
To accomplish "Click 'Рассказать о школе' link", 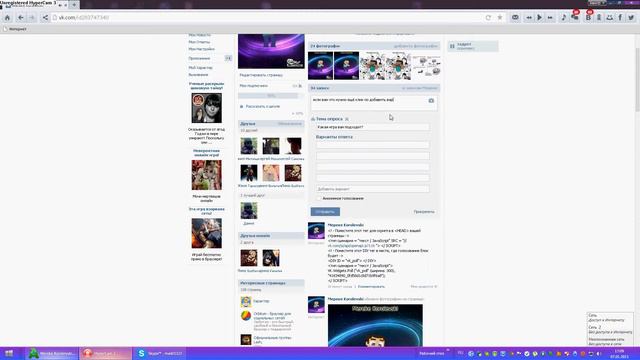I will (262, 107).
